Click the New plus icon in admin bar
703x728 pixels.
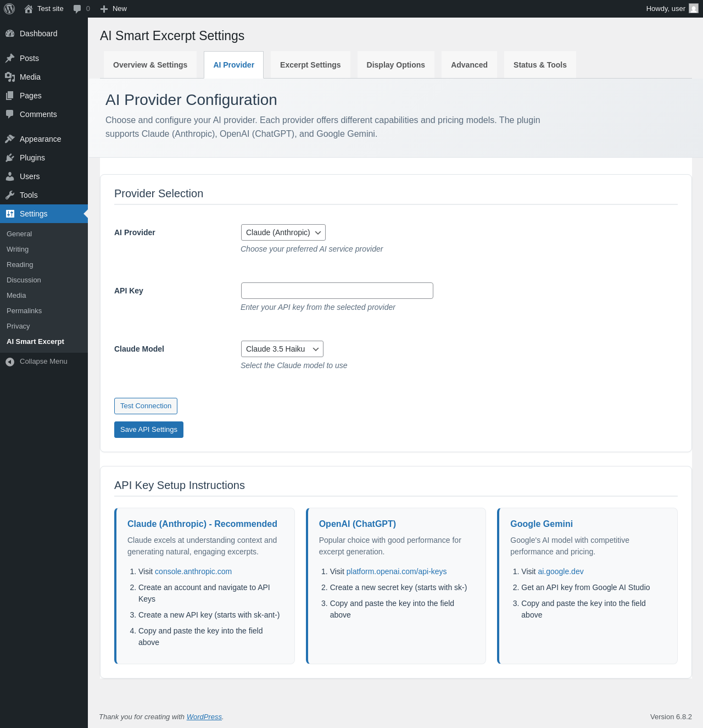[104, 9]
